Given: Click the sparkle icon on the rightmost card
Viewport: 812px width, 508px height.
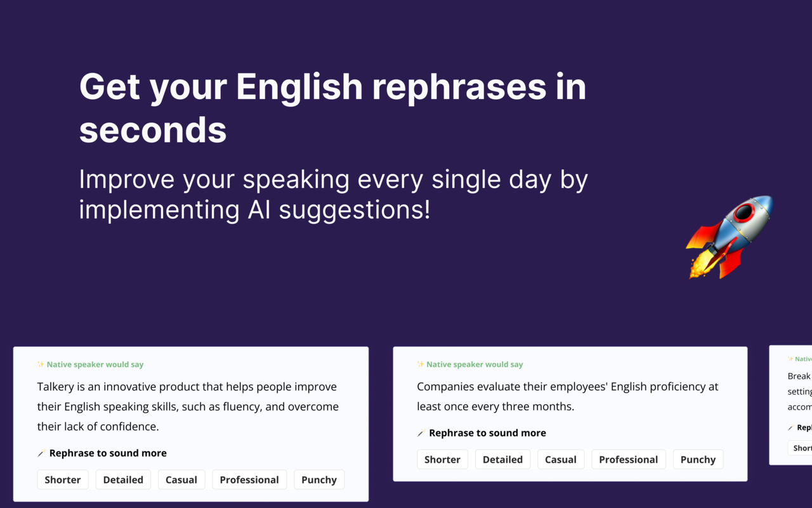Looking at the screenshot, I should (790, 359).
